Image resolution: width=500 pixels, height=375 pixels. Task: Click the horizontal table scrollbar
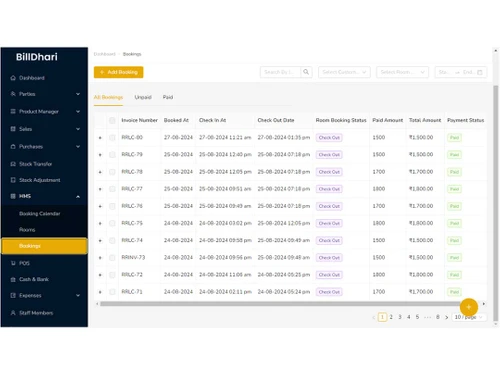coord(280,304)
